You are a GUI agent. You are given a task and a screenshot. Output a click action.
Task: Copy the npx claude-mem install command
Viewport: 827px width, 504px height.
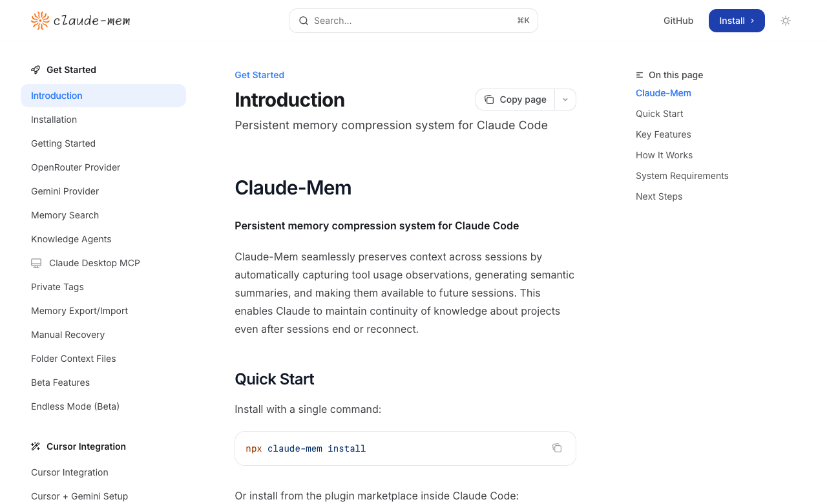pos(557,448)
